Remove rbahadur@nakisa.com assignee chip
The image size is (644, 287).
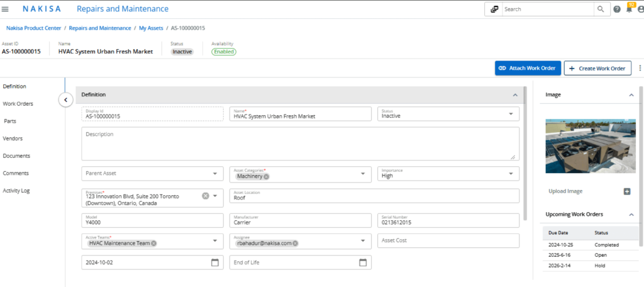[295, 243]
